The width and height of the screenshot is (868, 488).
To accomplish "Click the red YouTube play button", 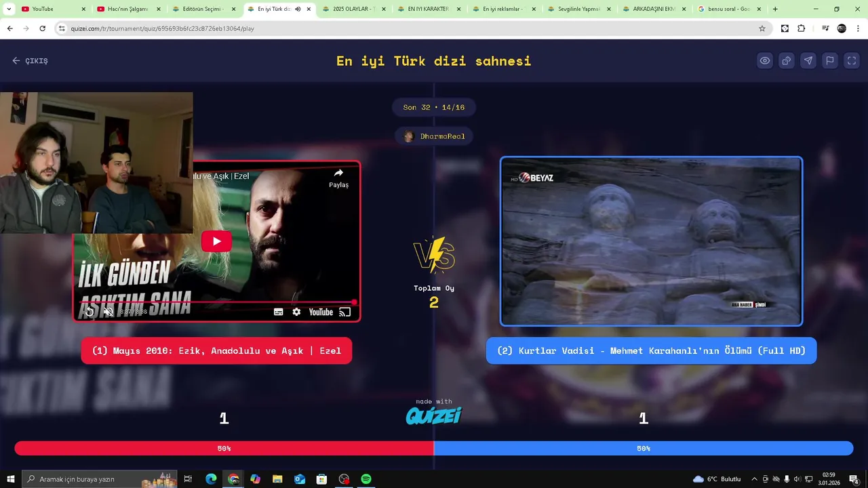I will pos(216,241).
